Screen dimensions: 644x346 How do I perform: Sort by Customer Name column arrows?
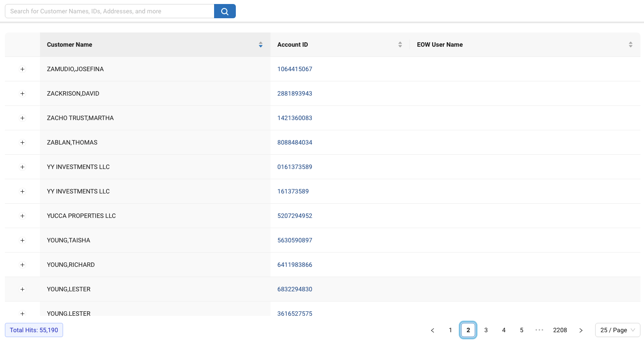pos(261,44)
